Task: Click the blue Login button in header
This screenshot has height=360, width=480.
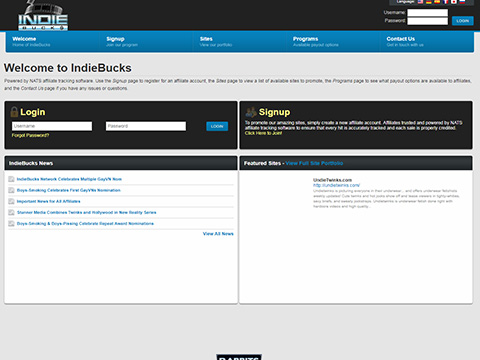Action: point(463,21)
